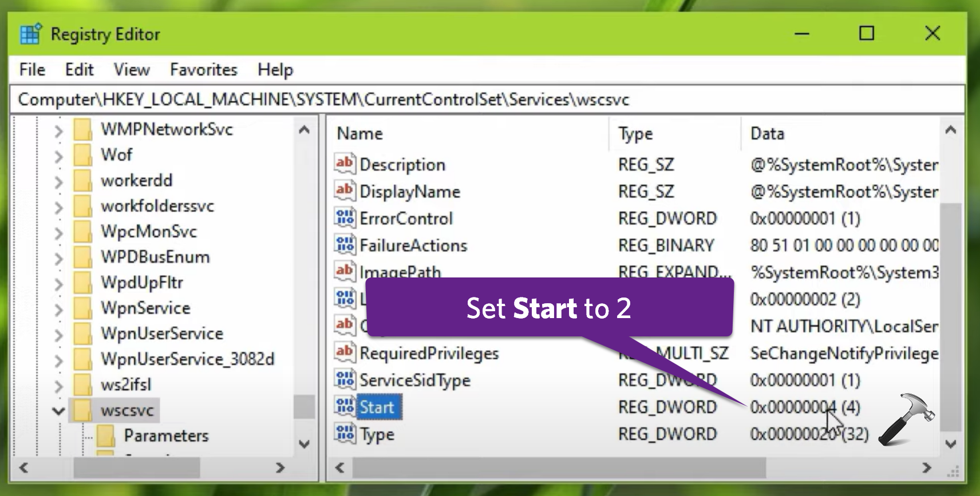Click the DisplayName value's string icon
Image resolution: width=980 pixels, height=496 pixels.
click(345, 191)
